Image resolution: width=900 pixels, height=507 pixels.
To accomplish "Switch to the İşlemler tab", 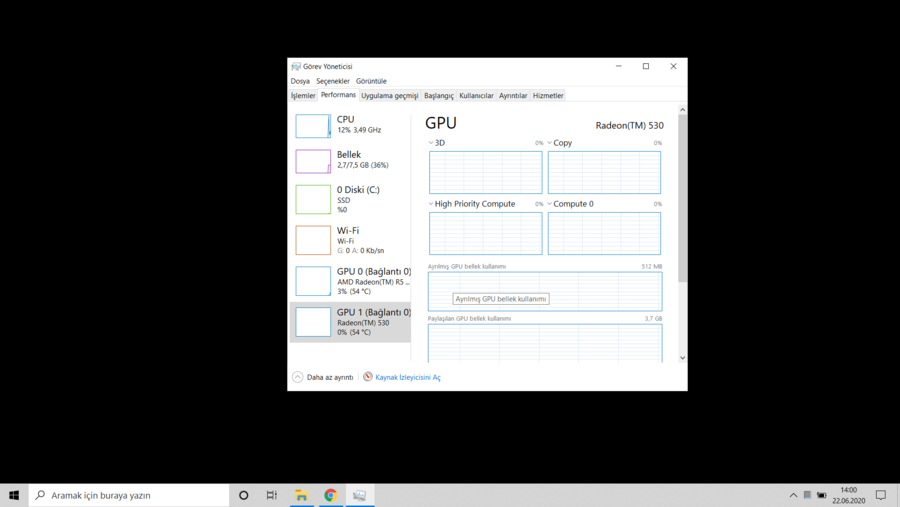I will [x=303, y=96].
